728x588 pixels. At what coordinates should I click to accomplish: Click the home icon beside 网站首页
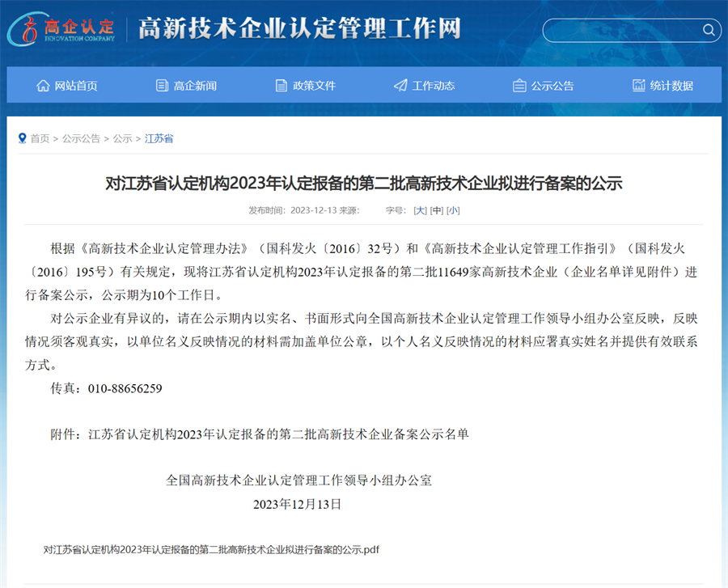pyautogui.click(x=43, y=86)
